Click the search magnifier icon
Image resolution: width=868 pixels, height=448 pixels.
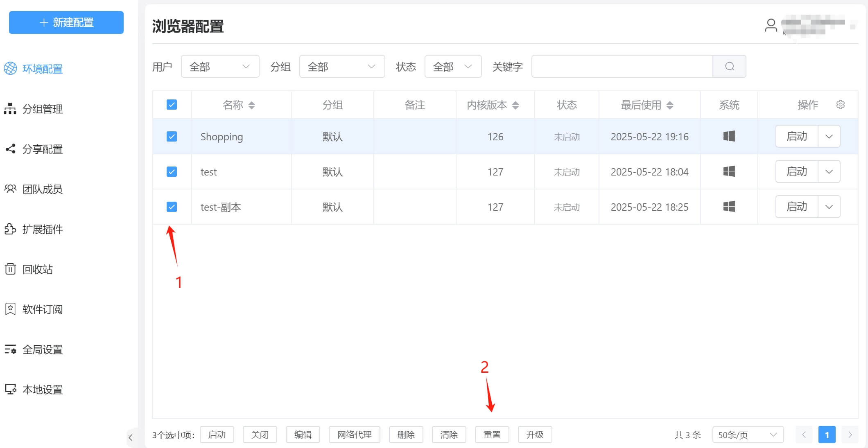click(x=729, y=66)
